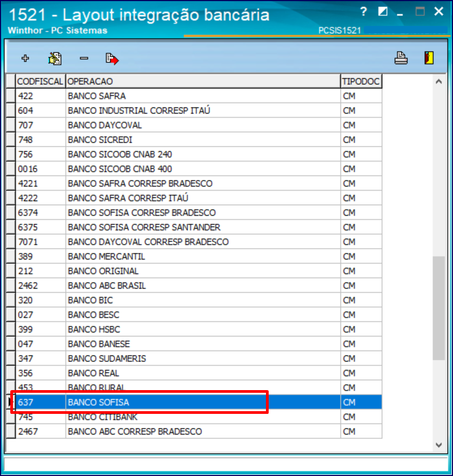Open the edit layout icon
The height and width of the screenshot is (476, 453).
point(55,58)
